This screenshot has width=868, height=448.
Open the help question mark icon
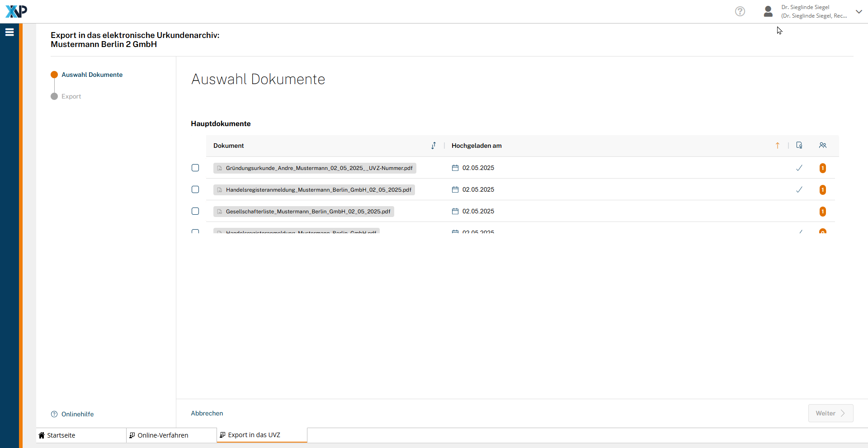point(740,11)
